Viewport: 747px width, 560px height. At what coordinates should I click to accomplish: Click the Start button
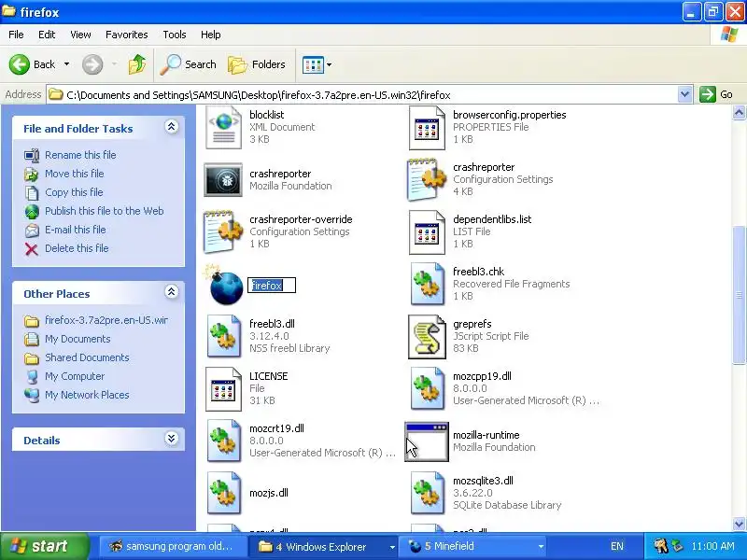(x=45, y=546)
